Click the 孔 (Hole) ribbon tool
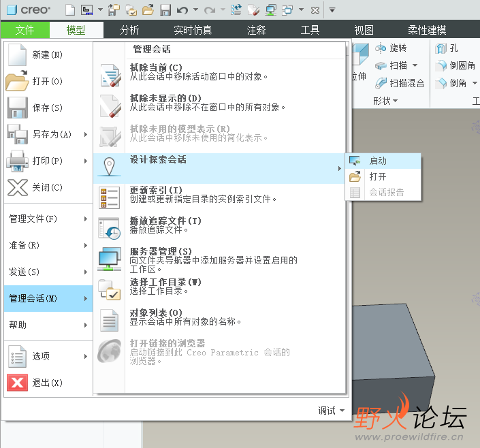480x448 pixels. 447,48
